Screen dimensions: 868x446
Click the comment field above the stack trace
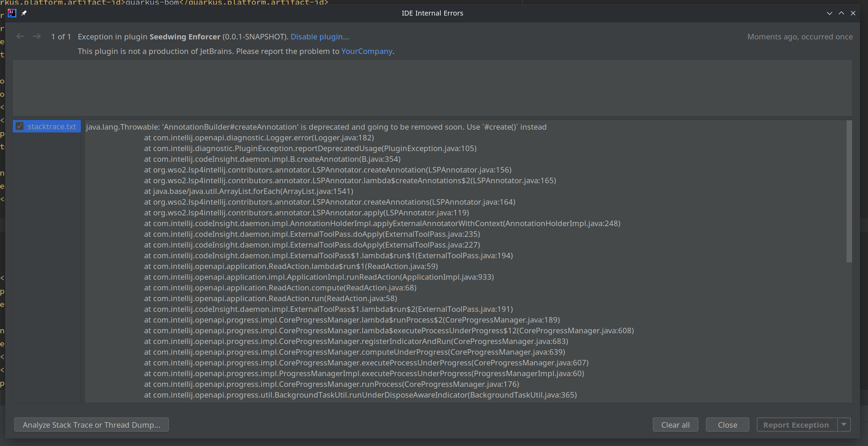pyautogui.click(x=432, y=88)
